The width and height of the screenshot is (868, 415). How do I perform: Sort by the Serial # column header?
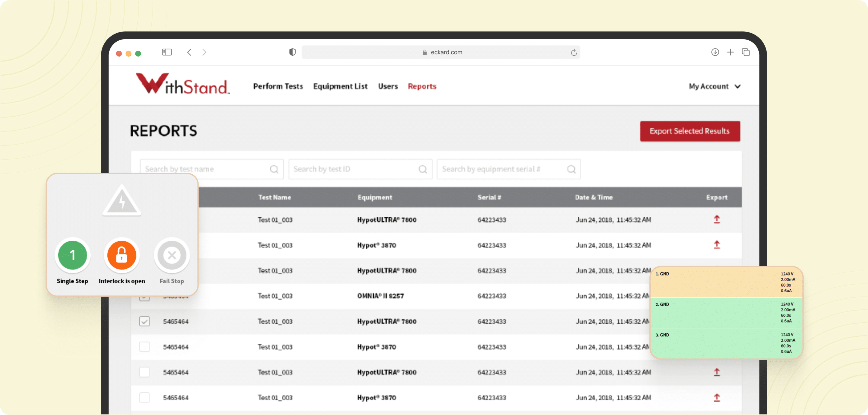click(x=489, y=197)
